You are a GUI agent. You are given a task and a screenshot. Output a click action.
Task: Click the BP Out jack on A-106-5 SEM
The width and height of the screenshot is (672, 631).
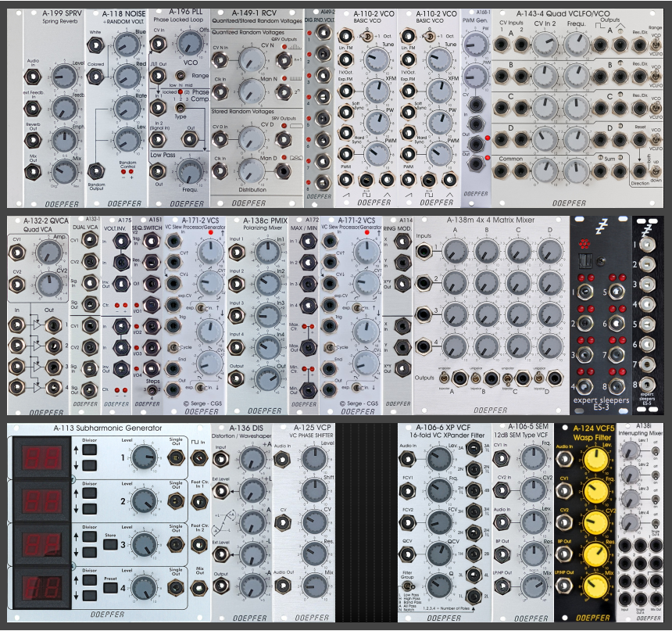[x=502, y=554]
